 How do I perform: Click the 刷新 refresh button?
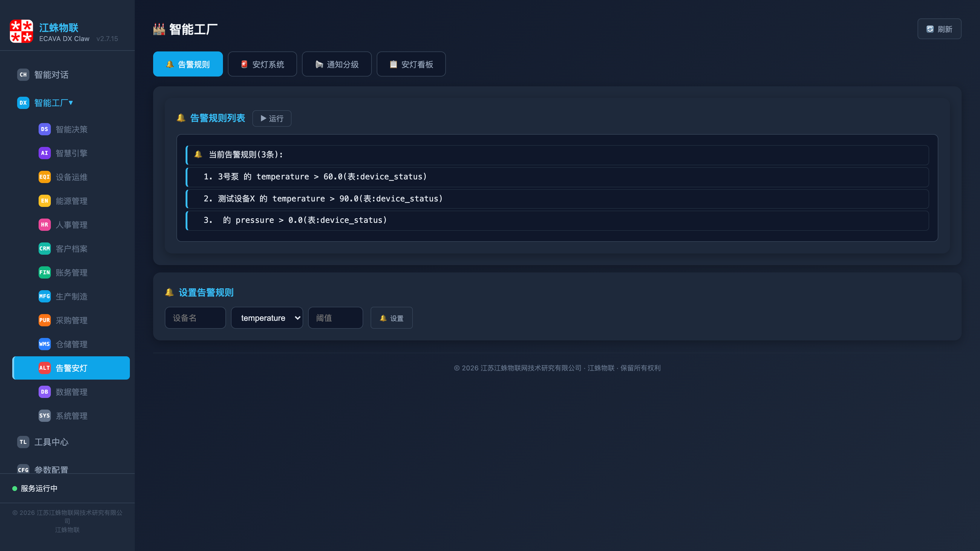click(939, 29)
